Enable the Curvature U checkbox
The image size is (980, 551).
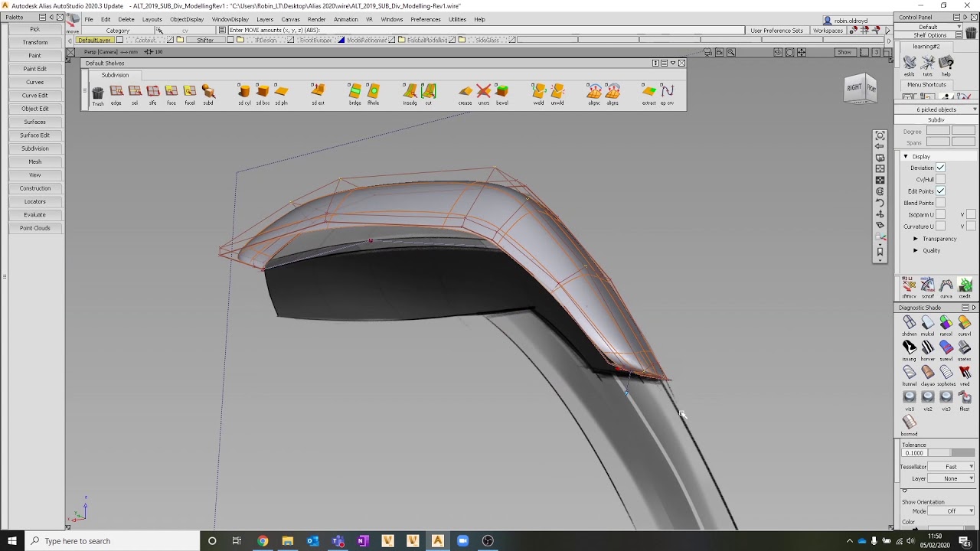pyautogui.click(x=940, y=227)
